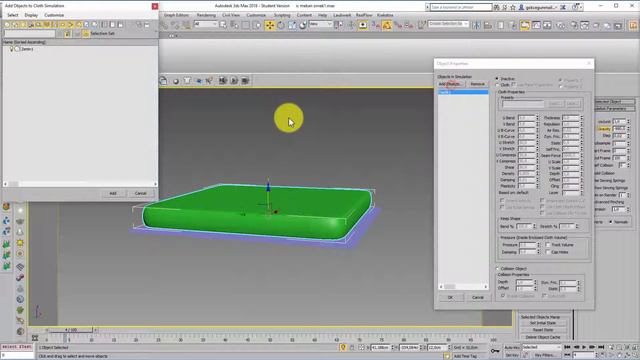The height and width of the screenshot is (360, 640).
Task: Click the Angle Snap toggle icon
Action: 387,25
